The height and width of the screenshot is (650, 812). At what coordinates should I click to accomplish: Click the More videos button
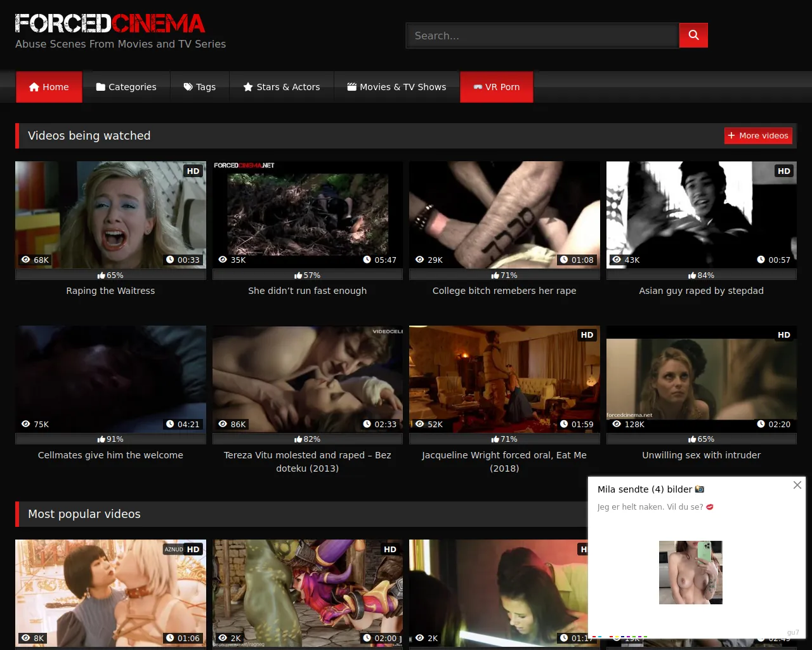click(x=758, y=136)
